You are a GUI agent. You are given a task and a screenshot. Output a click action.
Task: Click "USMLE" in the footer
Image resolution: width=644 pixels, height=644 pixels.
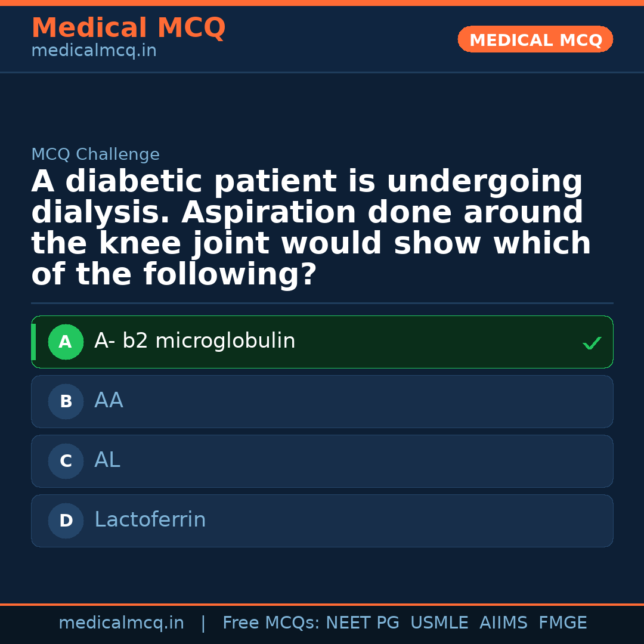(439, 623)
